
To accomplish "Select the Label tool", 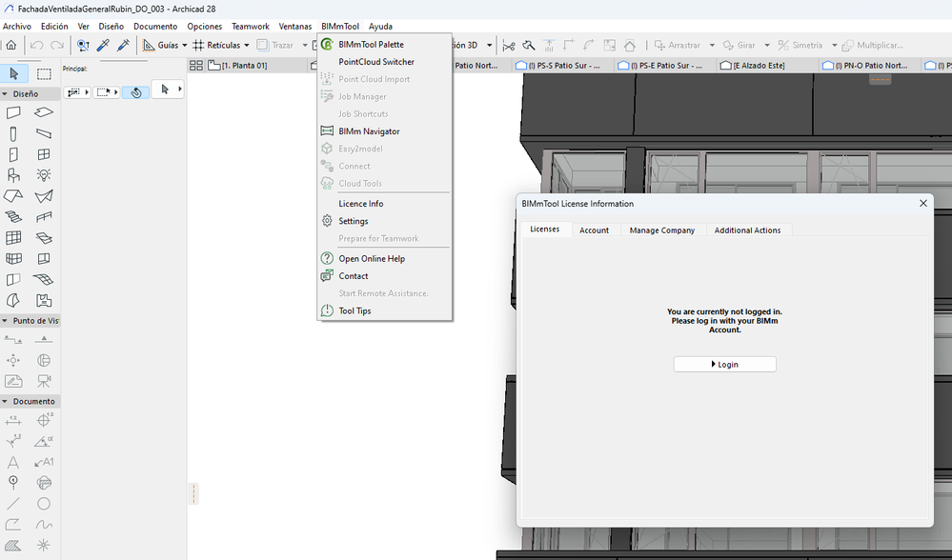I will (44, 462).
